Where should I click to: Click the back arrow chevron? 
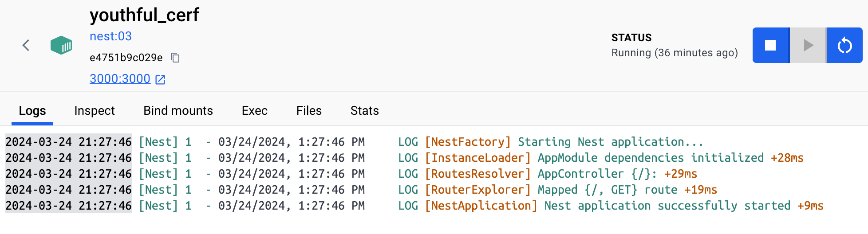click(26, 45)
